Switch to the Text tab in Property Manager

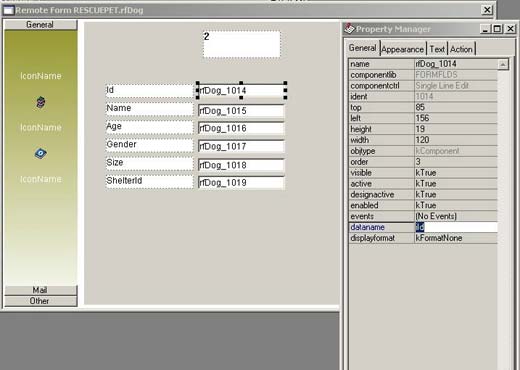(x=437, y=49)
